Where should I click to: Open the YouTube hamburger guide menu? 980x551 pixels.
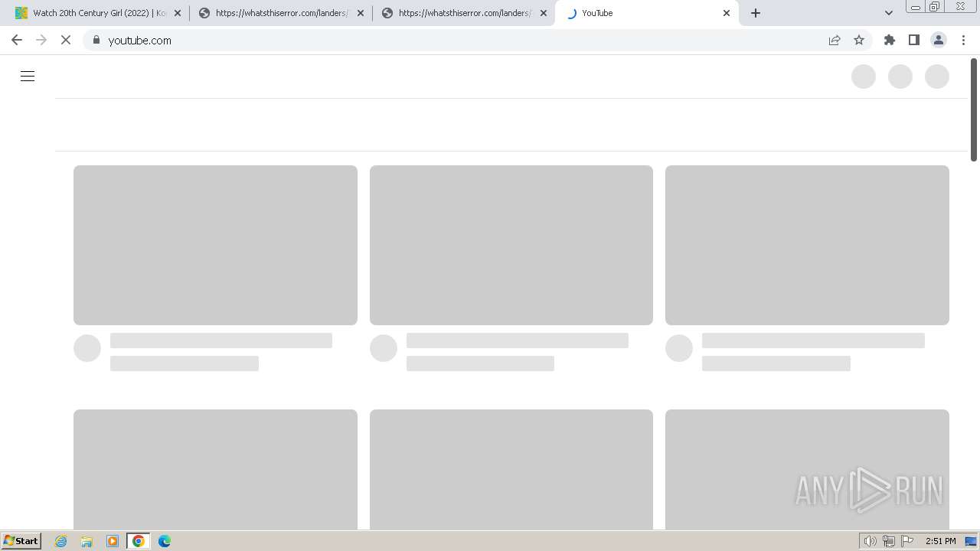click(x=28, y=77)
